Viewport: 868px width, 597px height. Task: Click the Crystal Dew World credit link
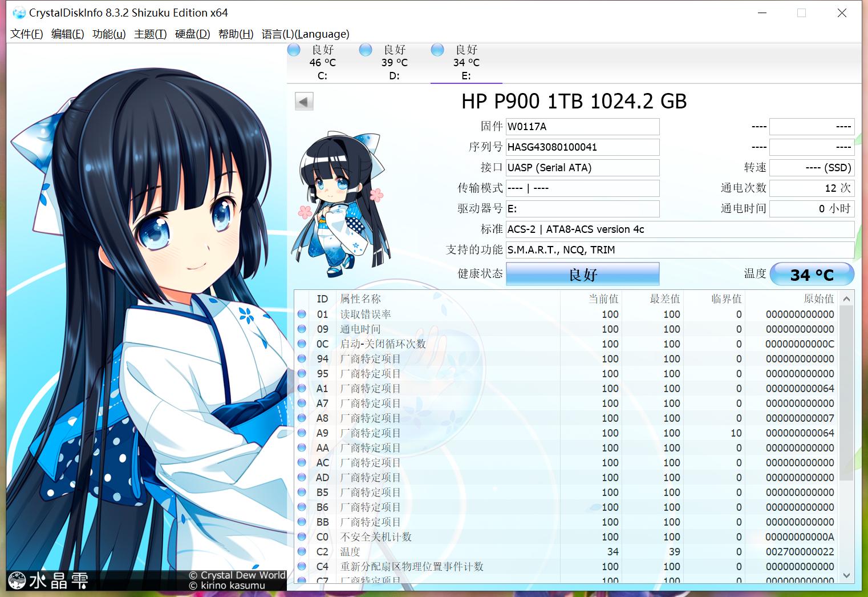point(237,575)
